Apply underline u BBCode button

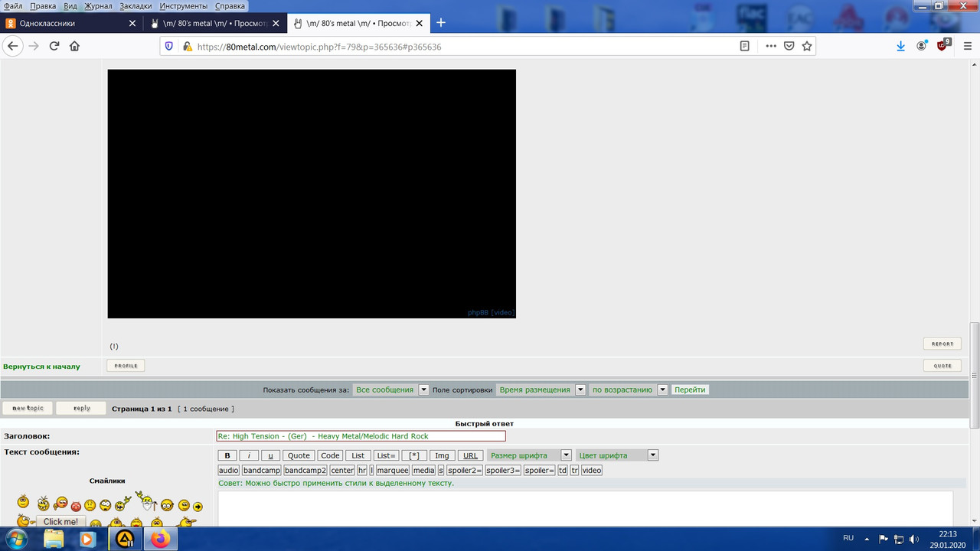pos(270,455)
